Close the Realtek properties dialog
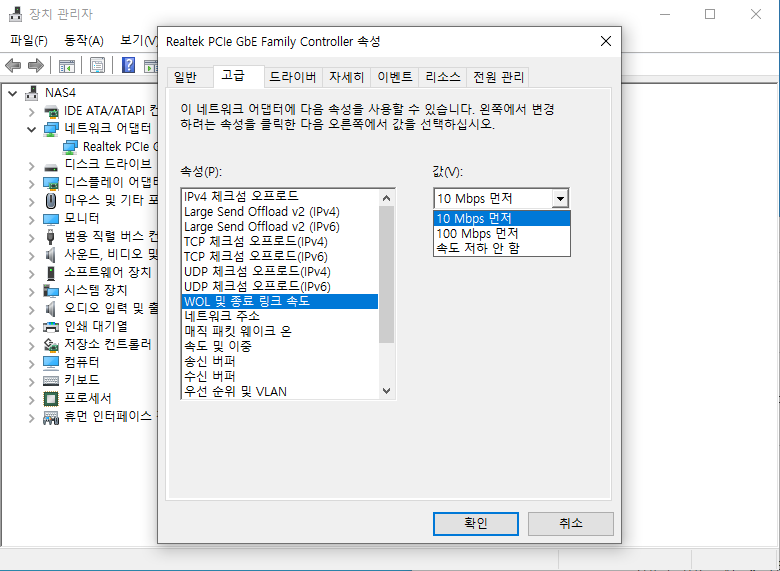Viewport: 780px width, 571px height. point(606,41)
